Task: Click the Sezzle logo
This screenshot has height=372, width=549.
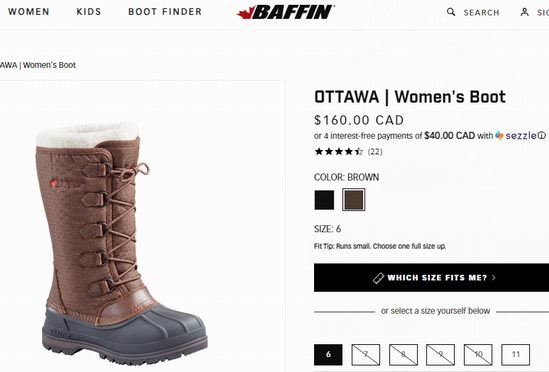Action: (x=516, y=136)
